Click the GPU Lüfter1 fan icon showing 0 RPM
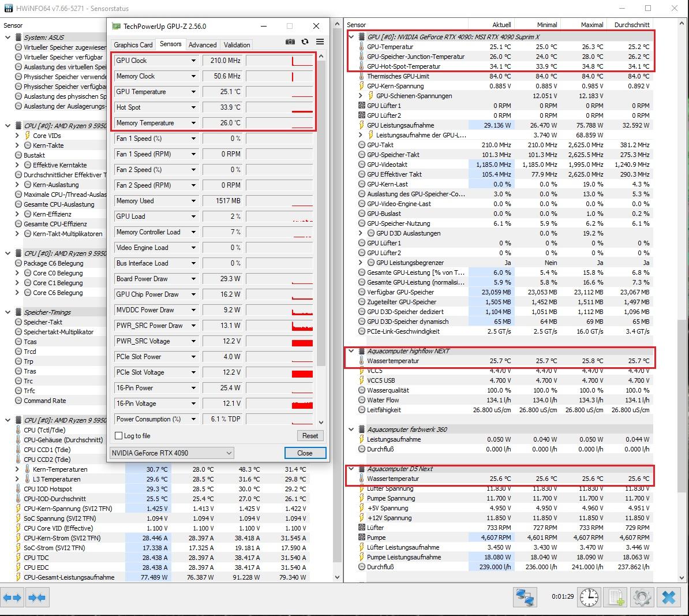The width and height of the screenshot is (689, 616). [x=362, y=106]
